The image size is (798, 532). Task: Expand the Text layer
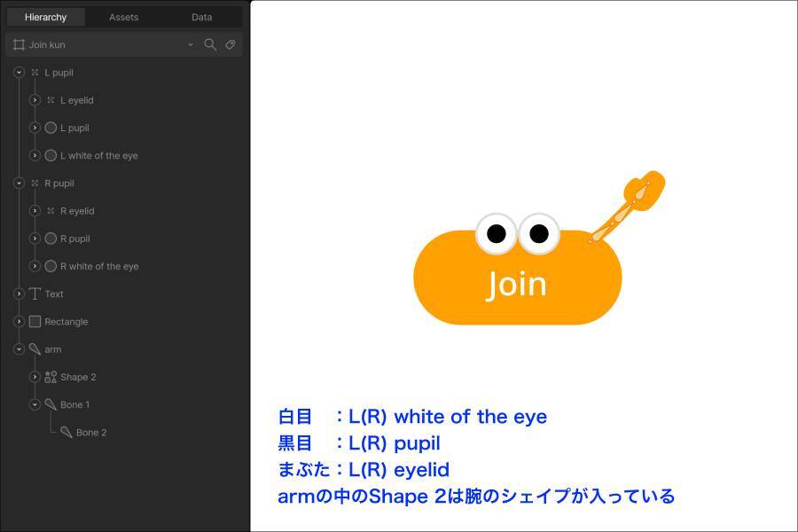coord(18,293)
